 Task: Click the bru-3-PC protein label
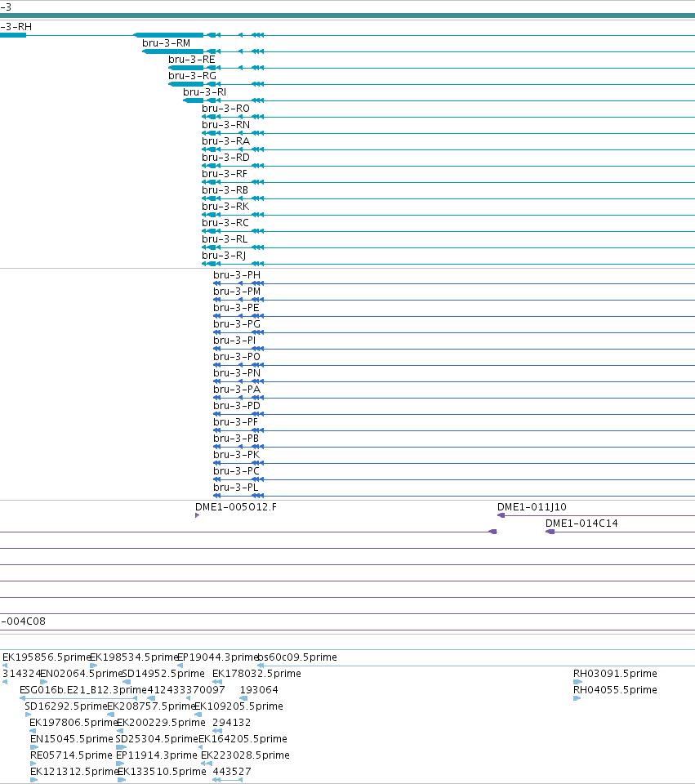point(236,471)
